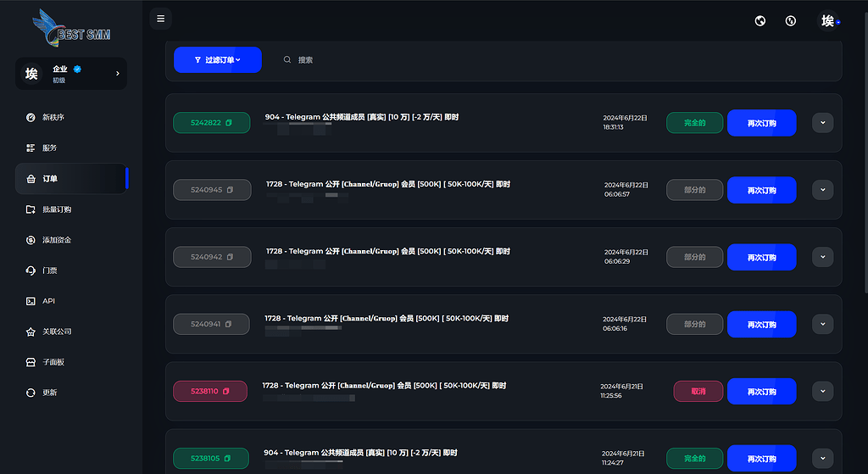
Task: Click 部分的 status of order 5240941
Action: 695,324
